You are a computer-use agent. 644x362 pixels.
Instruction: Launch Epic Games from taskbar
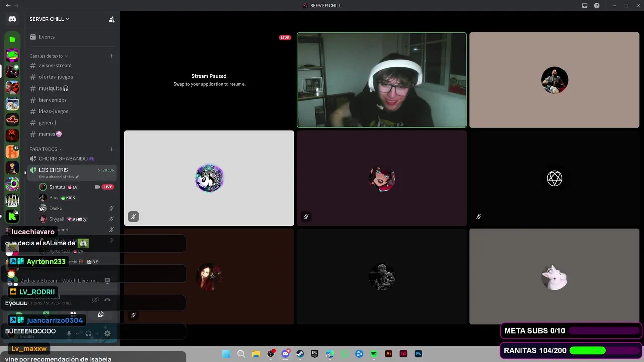pyautogui.click(x=315, y=354)
